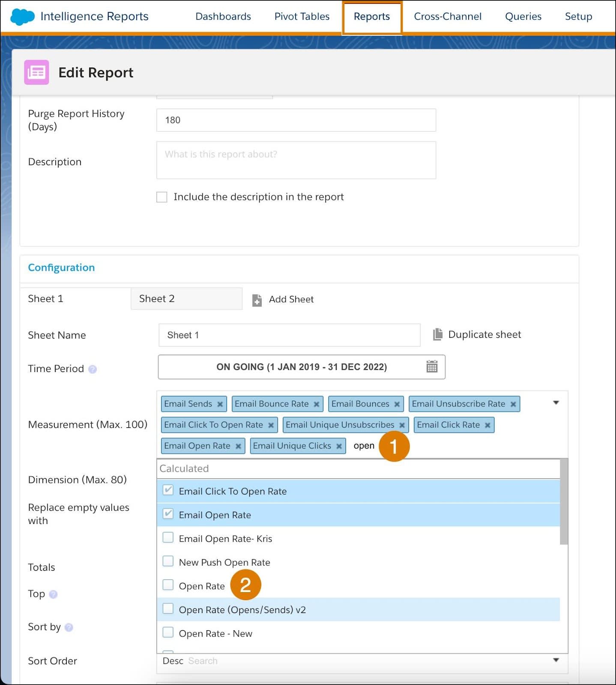Click the Duplicate sheet icon
The width and height of the screenshot is (616, 685).
click(437, 334)
